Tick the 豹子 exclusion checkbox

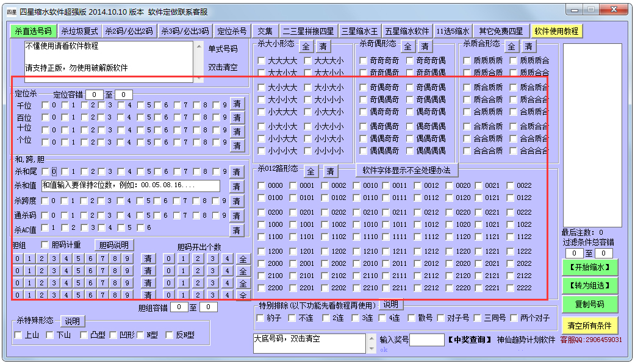[x=262, y=318]
